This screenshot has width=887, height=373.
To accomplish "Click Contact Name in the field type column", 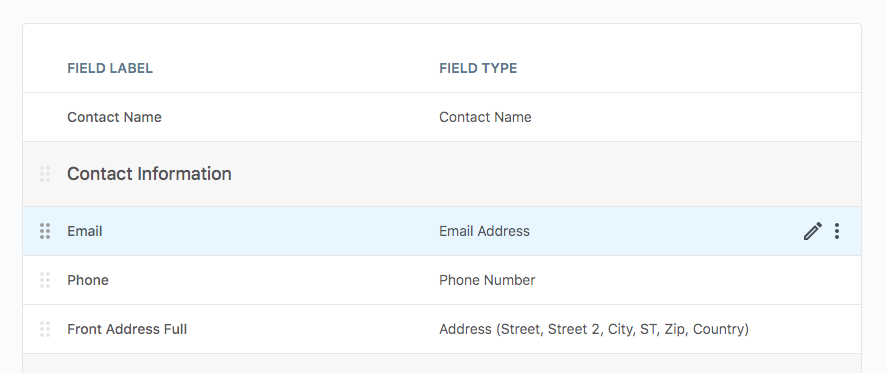I will (x=485, y=117).
